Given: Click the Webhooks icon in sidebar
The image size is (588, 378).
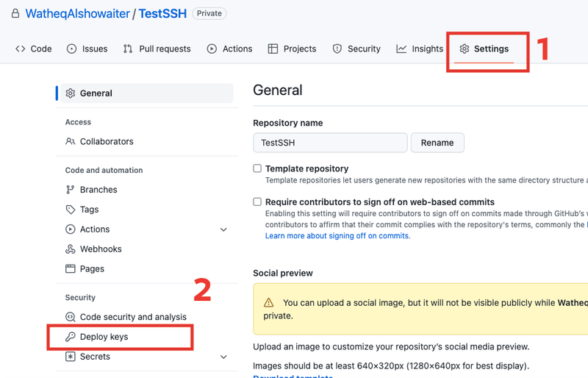Looking at the screenshot, I should pyautogui.click(x=71, y=249).
